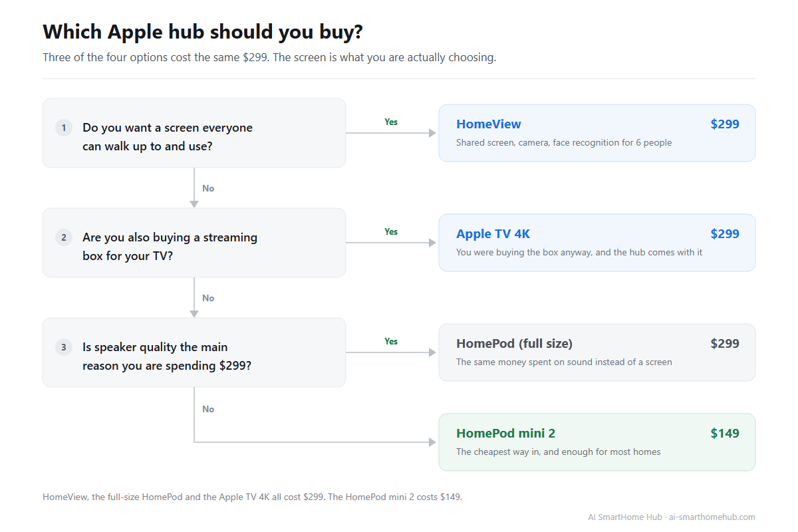The width and height of the screenshot is (798, 532).
Task: Open the Apple TV 4K product title
Action: pyautogui.click(x=493, y=234)
